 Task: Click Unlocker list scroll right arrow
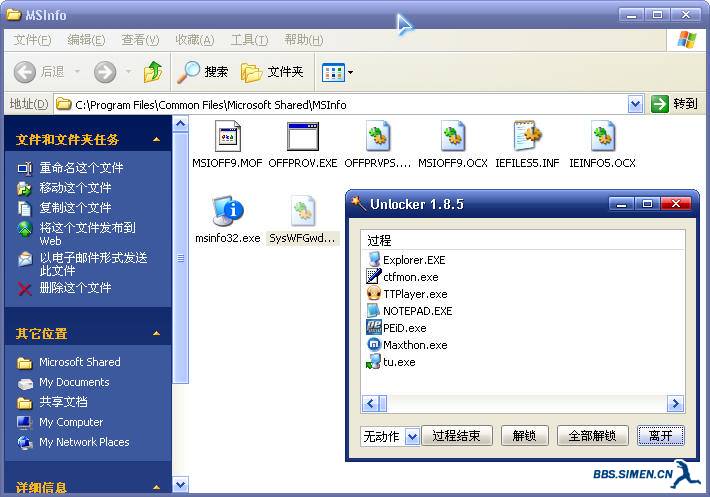click(x=676, y=404)
